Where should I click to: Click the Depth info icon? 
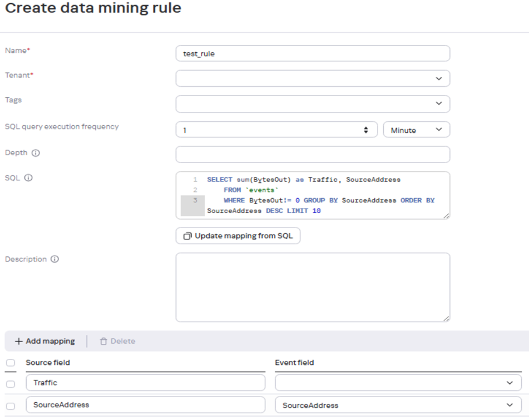pos(36,153)
